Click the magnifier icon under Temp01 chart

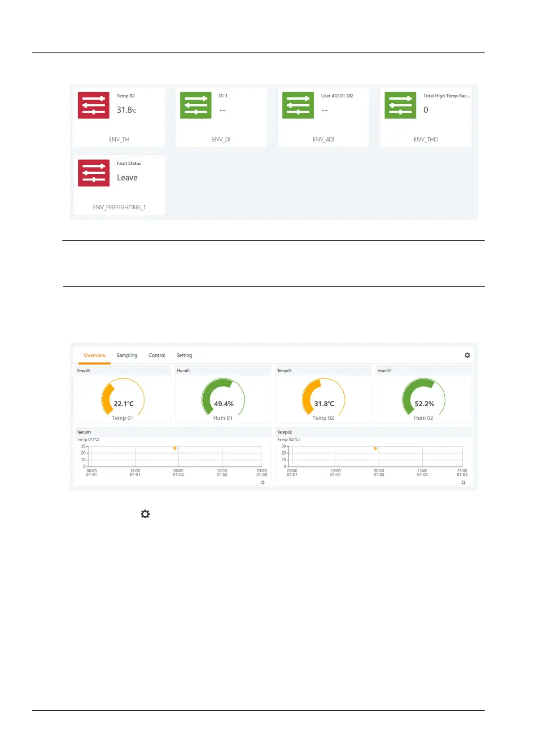tap(263, 483)
